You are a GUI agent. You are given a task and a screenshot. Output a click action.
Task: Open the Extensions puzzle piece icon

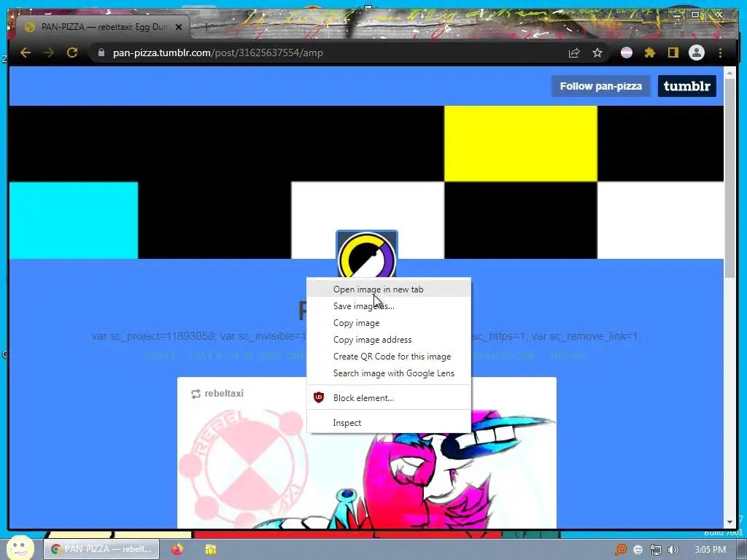pyautogui.click(x=649, y=52)
